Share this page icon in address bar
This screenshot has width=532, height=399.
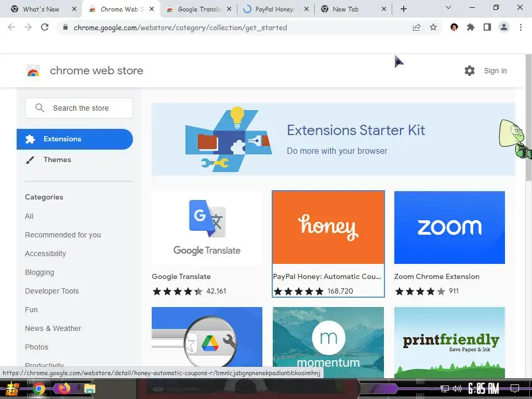(417, 27)
